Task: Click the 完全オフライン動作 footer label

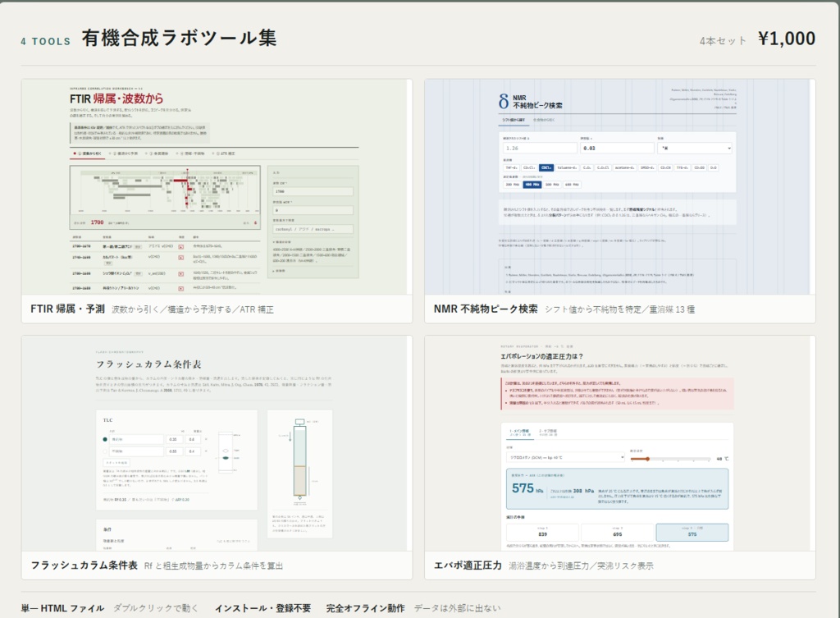Action: point(365,608)
